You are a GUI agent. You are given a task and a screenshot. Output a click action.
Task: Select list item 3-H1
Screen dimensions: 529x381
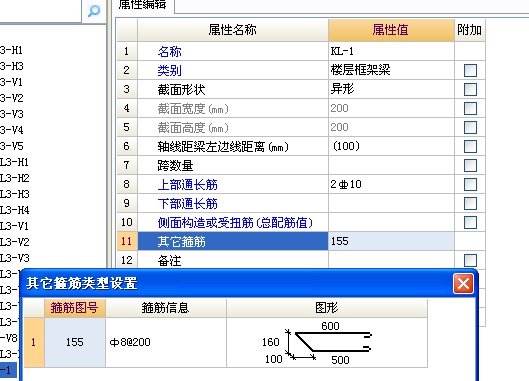point(11,50)
